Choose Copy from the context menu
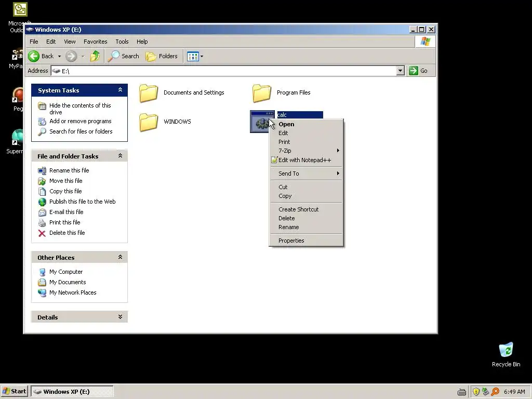The width and height of the screenshot is (532, 399). coord(306,196)
